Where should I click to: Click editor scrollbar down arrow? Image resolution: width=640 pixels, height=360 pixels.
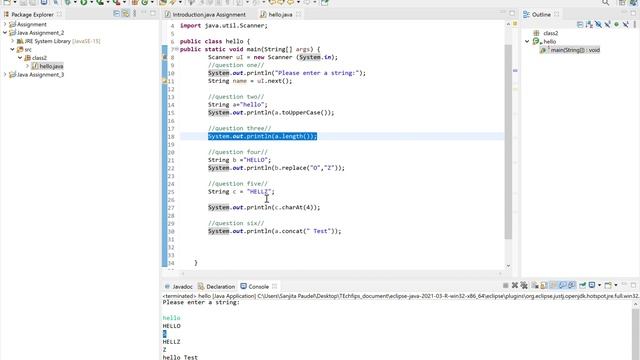508,266
